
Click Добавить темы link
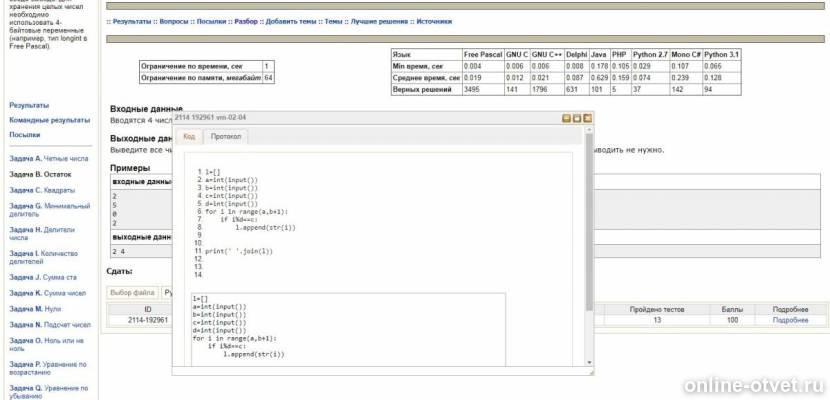coord(289,21)
